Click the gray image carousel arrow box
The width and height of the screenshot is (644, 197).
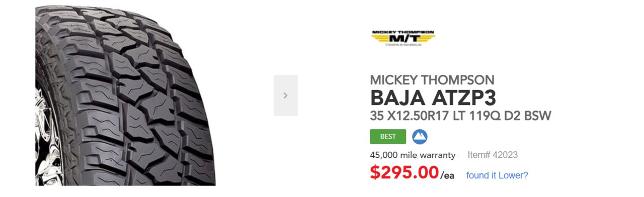tap(285, 95)
